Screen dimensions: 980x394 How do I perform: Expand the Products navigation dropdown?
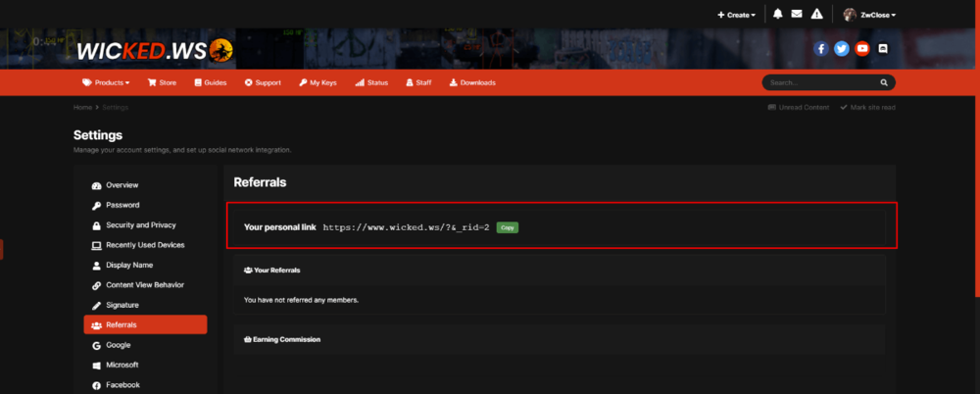coord(106,83)
